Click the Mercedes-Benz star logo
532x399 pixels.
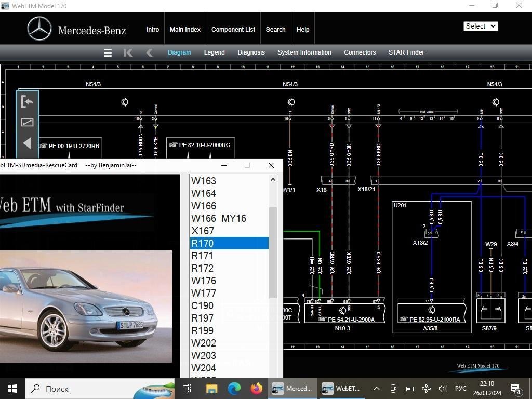39,29
